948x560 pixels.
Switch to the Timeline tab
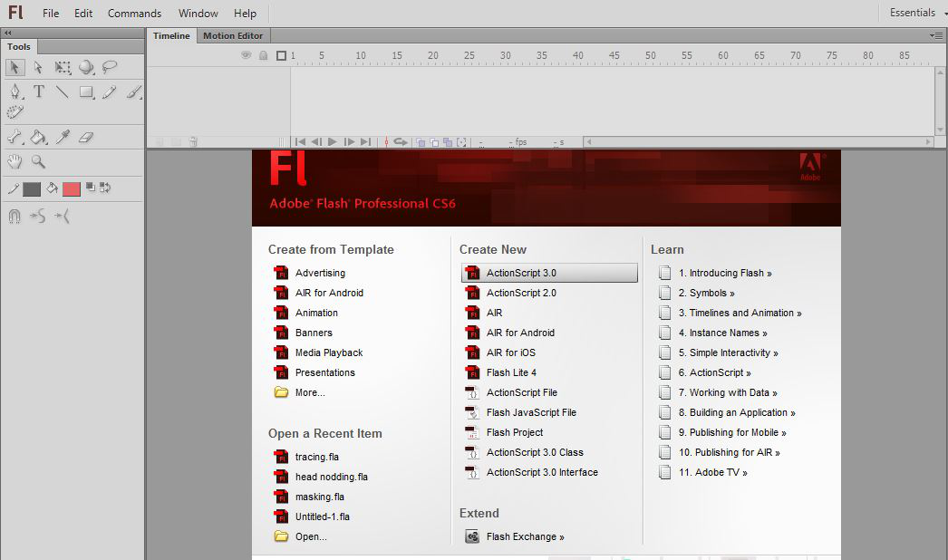pyautogui.click(x=171, y=35)
